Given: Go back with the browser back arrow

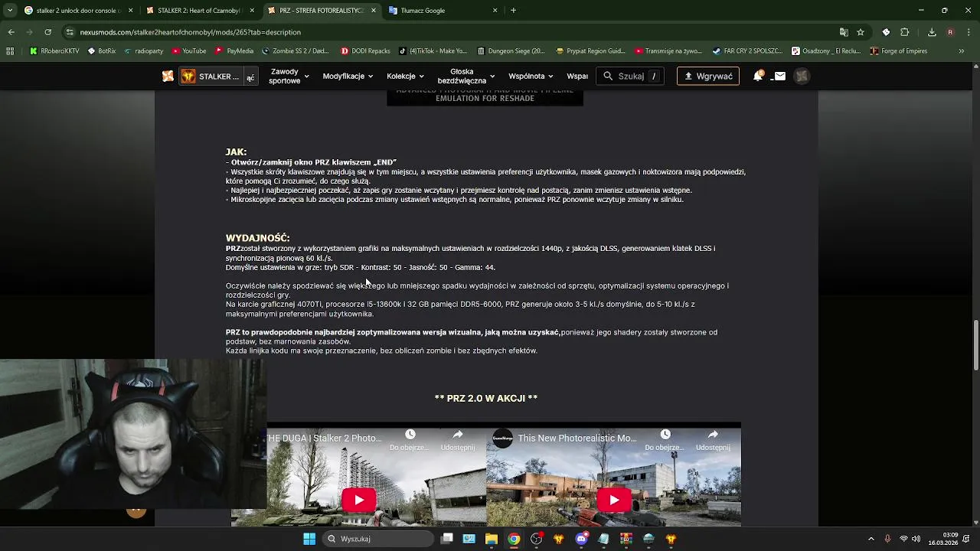Looking at the screenshot, I should click(x=11, y=32).
